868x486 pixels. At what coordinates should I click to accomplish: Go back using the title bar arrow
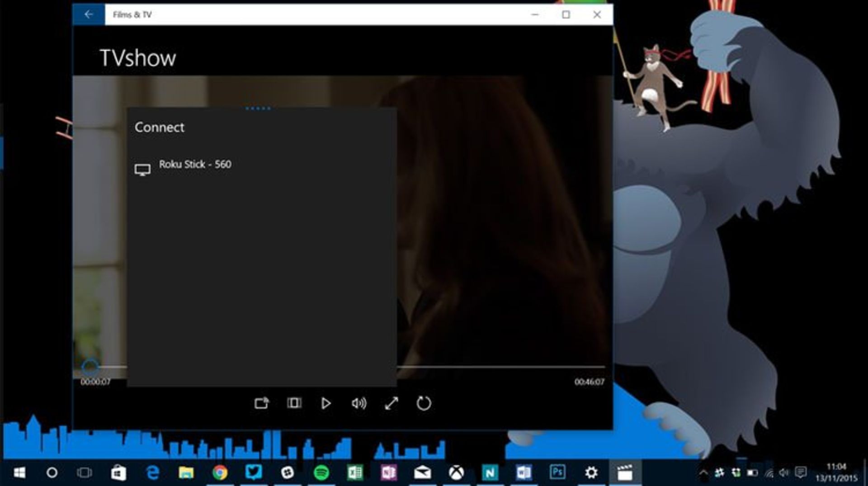click(x=89, y=14)
